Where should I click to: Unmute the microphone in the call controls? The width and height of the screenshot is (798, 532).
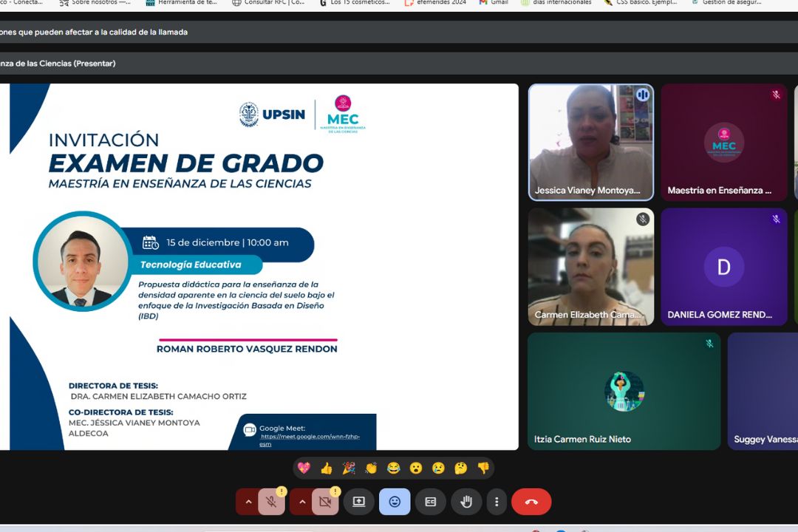[x=271, y=502]
